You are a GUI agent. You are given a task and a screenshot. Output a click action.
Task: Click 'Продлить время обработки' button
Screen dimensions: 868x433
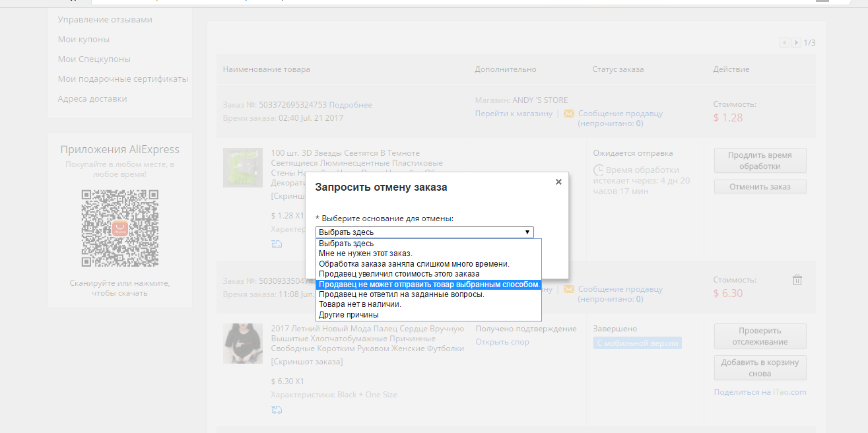click(760, 160)
